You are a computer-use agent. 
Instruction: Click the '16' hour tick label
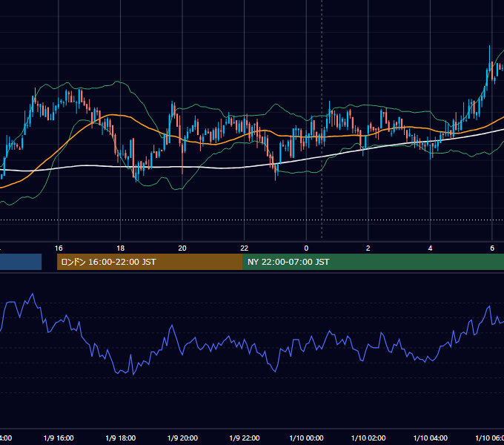point(59,248)
